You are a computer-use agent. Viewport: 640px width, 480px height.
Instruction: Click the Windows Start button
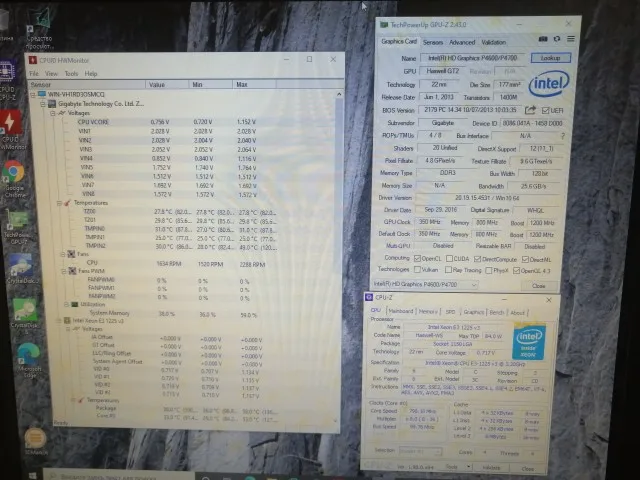point(33,476)
